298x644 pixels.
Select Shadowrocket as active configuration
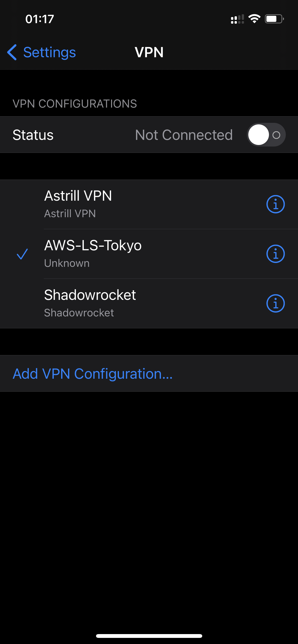(149, 303)
